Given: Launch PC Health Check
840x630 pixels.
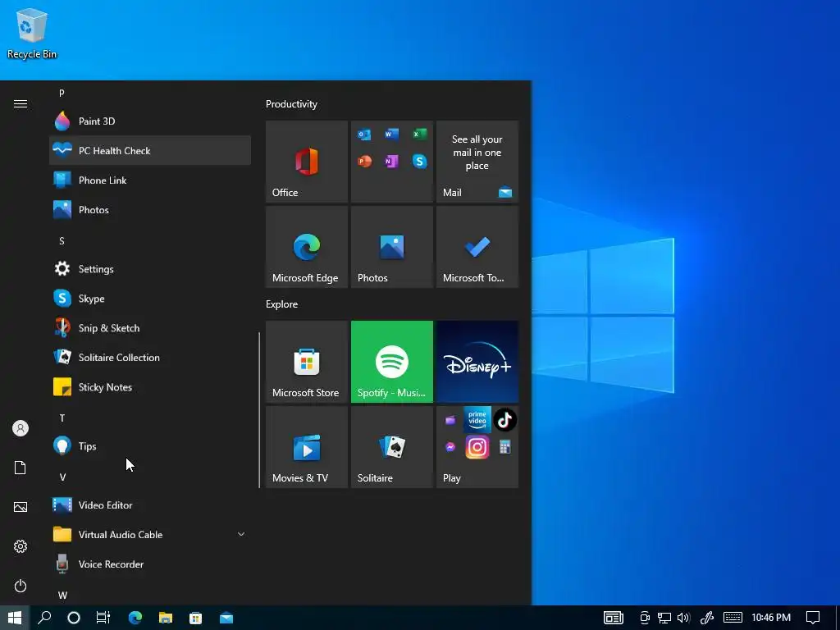Looking at the screenshot, I should click(150, 151).
